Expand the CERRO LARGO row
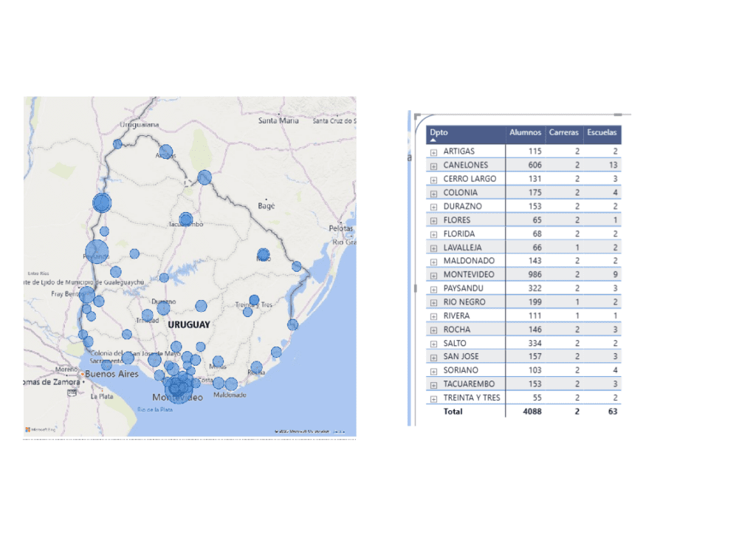756x535 pixels. [x=433, y=180]
